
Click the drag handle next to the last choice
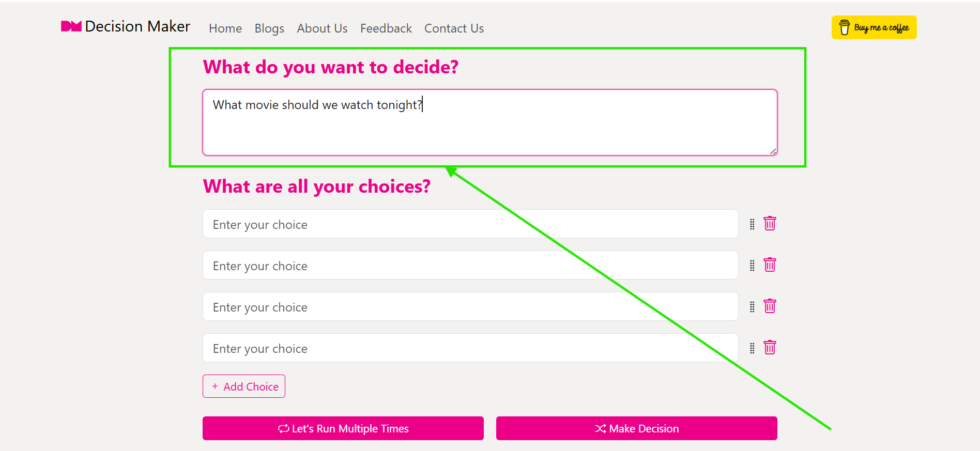[752, 348]
